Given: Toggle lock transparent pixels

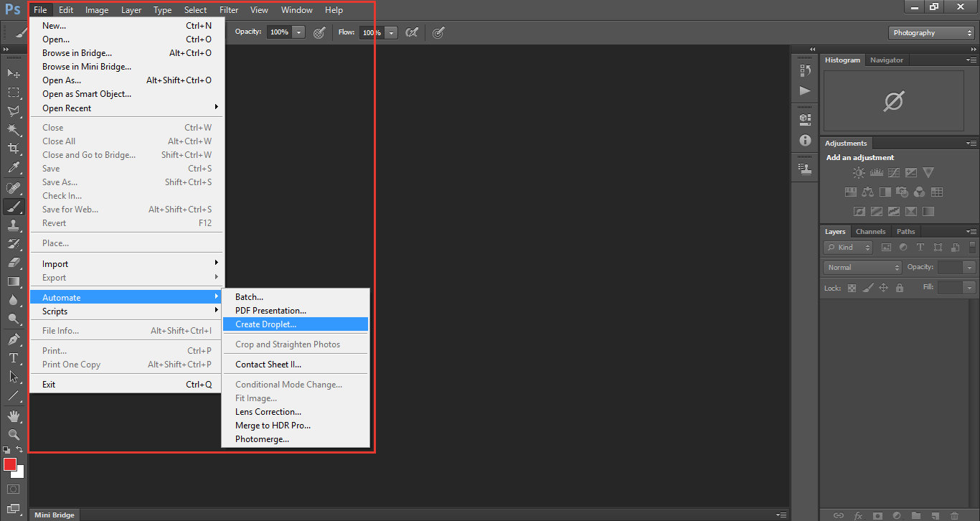Looking at the screenshot, I should 852,288.
